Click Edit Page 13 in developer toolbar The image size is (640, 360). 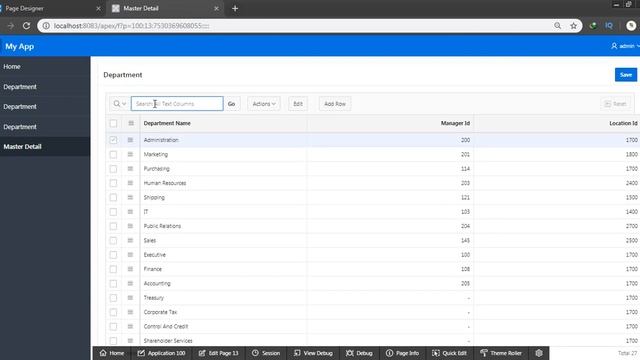pyautogui.click(x=218, y=353)
